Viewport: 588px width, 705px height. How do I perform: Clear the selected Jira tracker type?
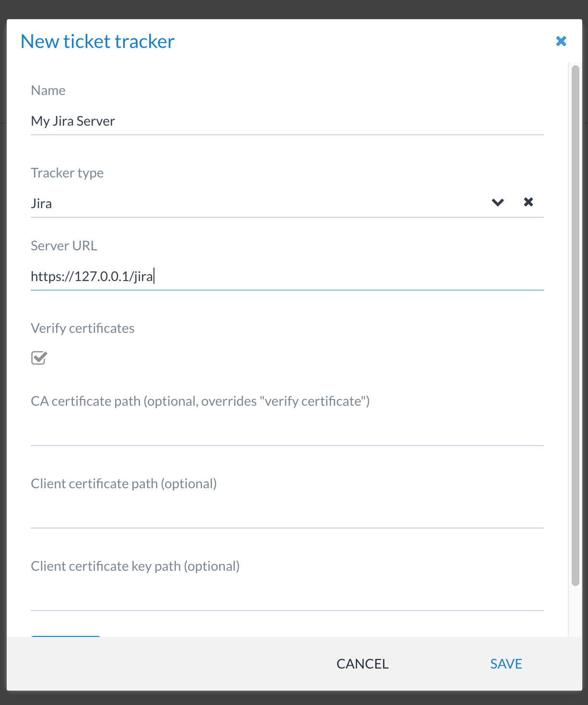[528, 202]
